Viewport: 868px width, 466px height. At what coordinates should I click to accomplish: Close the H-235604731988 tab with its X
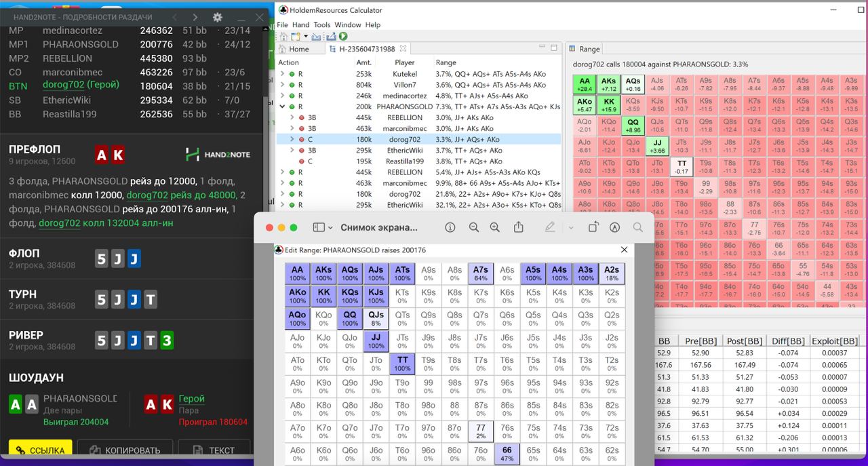(x=403, y=49)
